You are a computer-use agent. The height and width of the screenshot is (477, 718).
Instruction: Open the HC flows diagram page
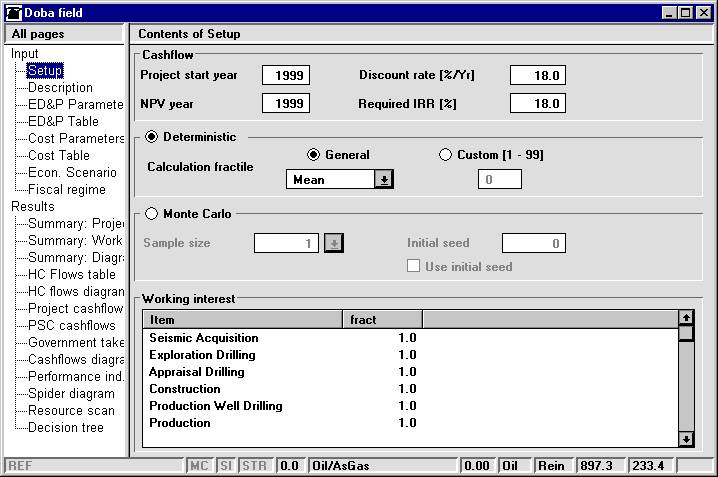[x=76, y=291]
